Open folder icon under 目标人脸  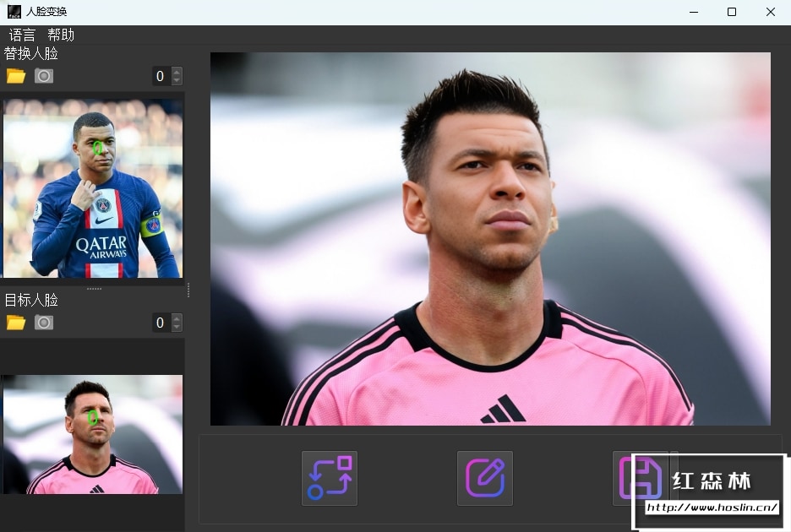[16, 323]
